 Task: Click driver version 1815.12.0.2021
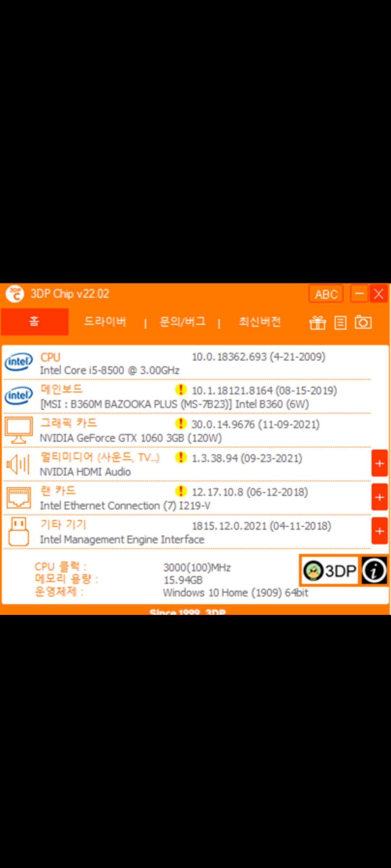pos(261,526)
